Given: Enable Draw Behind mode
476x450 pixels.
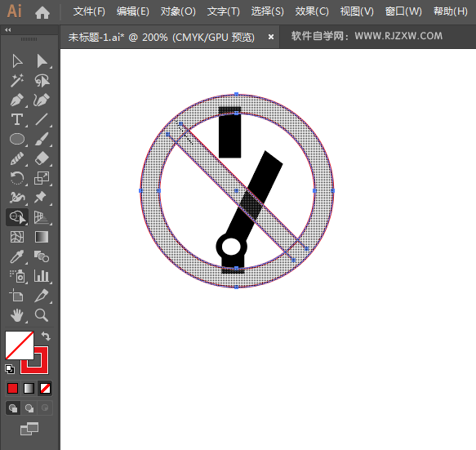Looking at the screenshot, I should click(29, 408).
